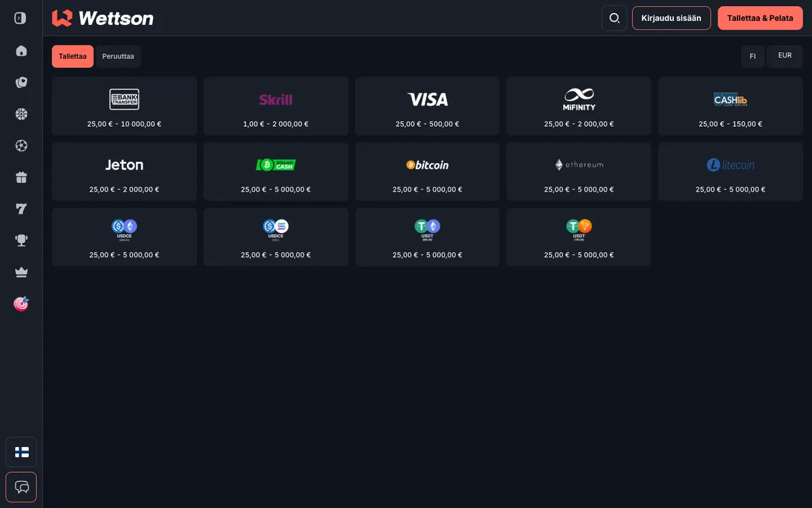Select the litecoin payment method

730,171
